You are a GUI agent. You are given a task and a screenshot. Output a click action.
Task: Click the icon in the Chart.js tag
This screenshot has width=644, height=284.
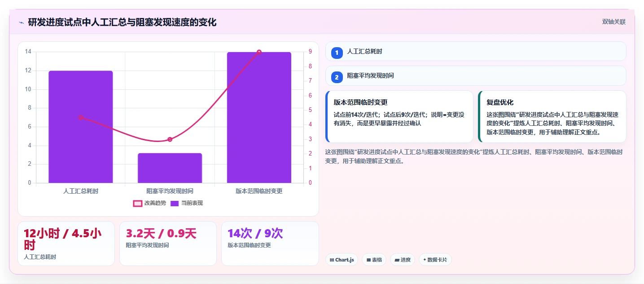(332, 260)
